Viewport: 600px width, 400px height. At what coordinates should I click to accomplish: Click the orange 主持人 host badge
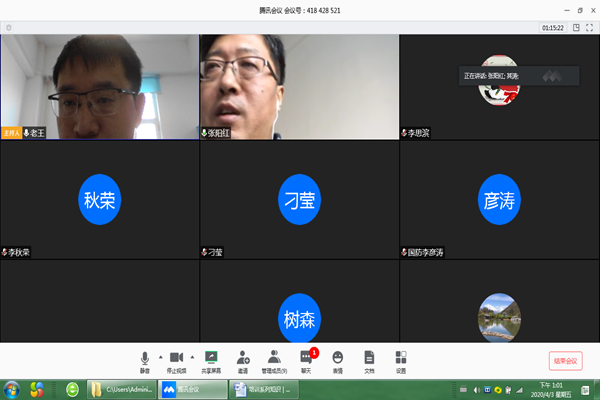pos(11,133)
